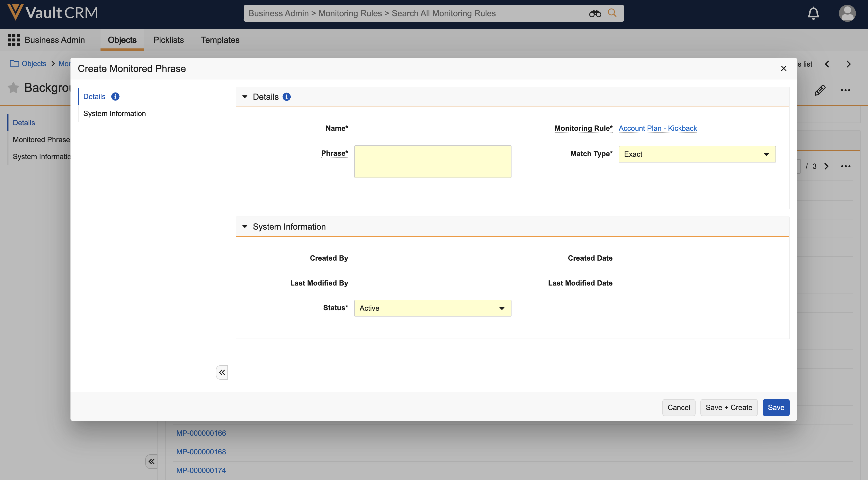Open the Account Plan - Kickback link

point(657,128)
